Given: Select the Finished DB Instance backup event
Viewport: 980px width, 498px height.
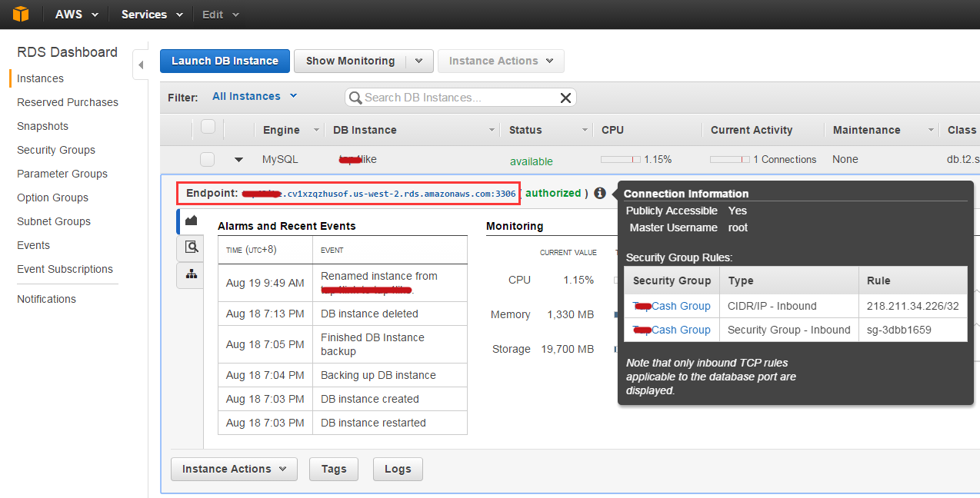Looking at the screenshot, I should tap(342, 344).
